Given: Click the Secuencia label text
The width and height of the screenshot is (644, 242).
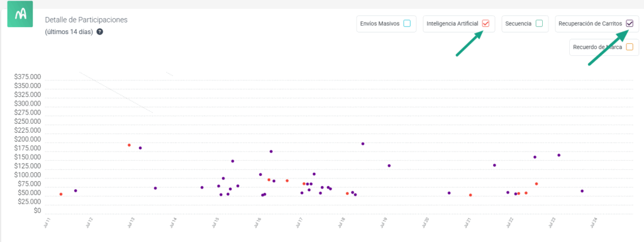Looking at the screenshot, I should coord(518,24).
